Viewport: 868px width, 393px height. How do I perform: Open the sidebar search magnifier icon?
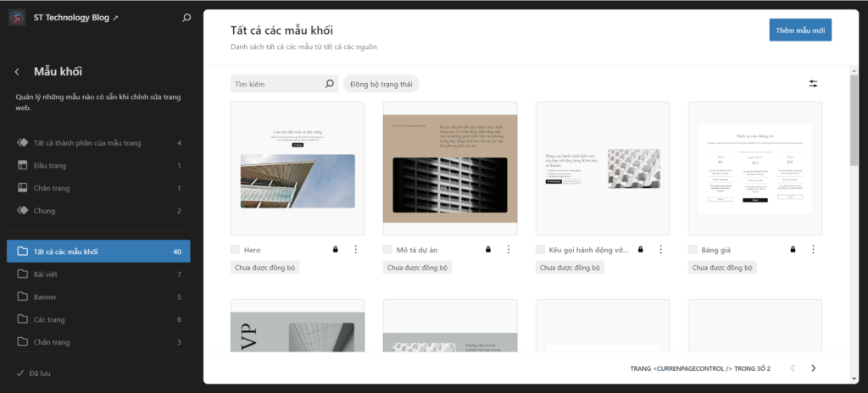pos(186,18)
